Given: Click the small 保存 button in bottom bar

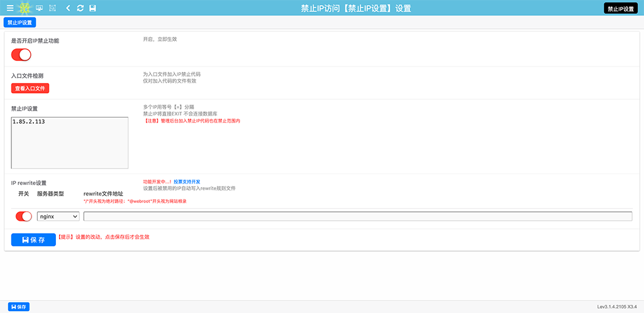Looking at the screenshot, I should (18, 307).
